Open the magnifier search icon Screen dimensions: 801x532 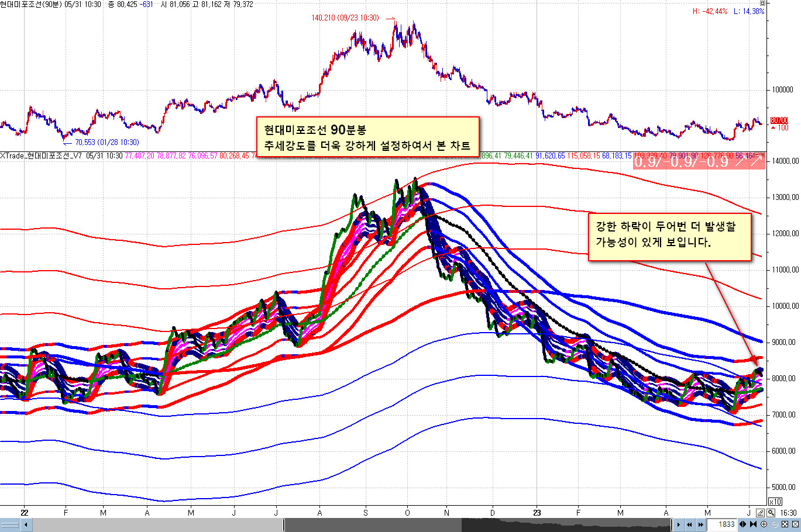[771, 513]
